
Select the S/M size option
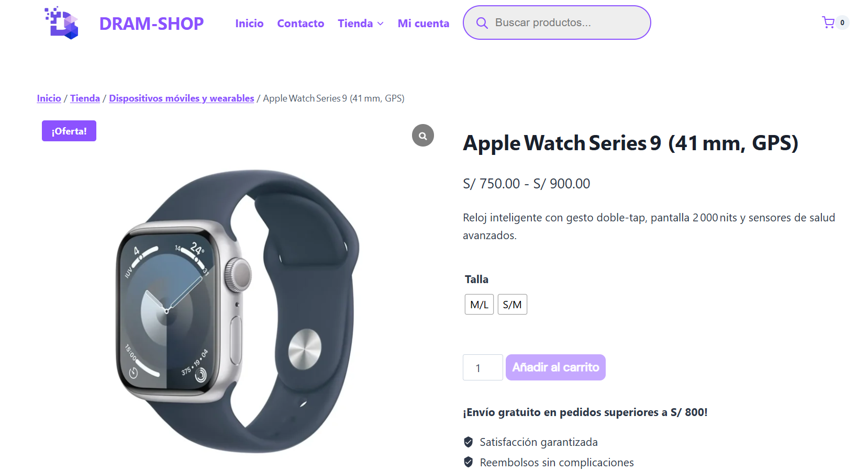pos(512,305)
